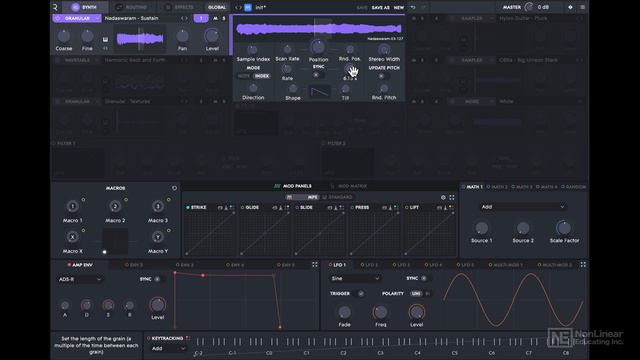Turn the Macro Y knob
This screenshot has height=360, width=640.
tap(158, 237)
